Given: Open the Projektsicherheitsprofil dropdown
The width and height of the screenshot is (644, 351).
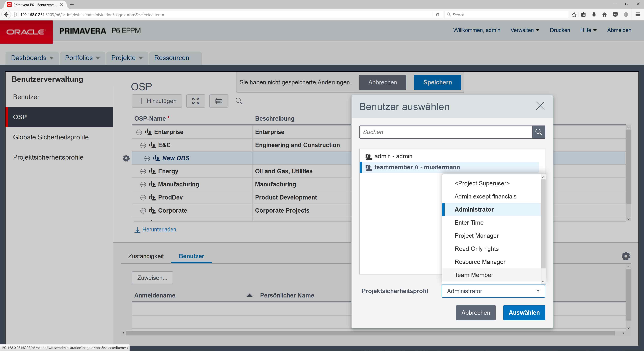Looking at the screenshot, I should point(493,291).
